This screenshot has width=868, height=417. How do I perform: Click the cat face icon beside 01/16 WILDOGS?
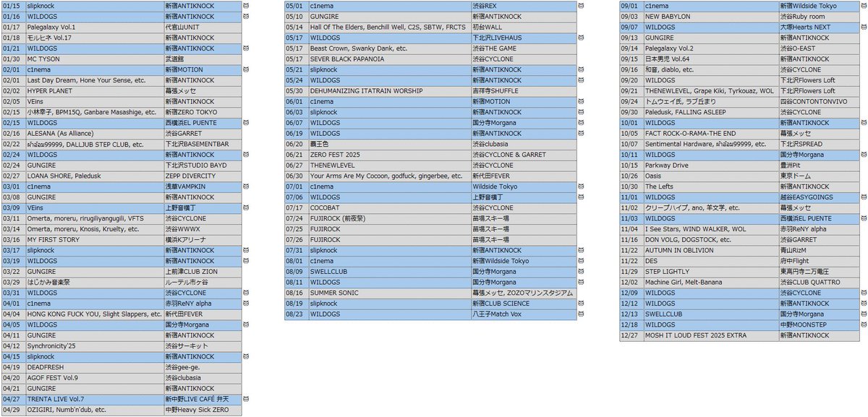click(247, 16)
